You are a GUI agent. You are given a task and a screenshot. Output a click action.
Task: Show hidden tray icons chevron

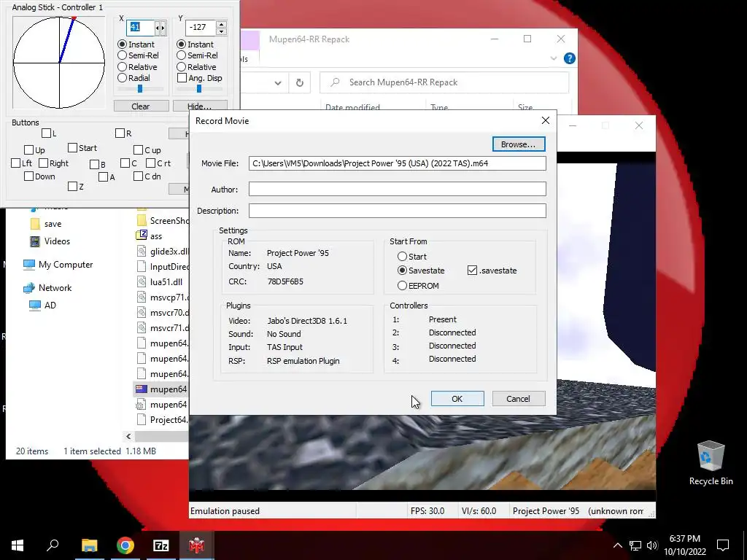pyautogui.click(x=617, y=545)
